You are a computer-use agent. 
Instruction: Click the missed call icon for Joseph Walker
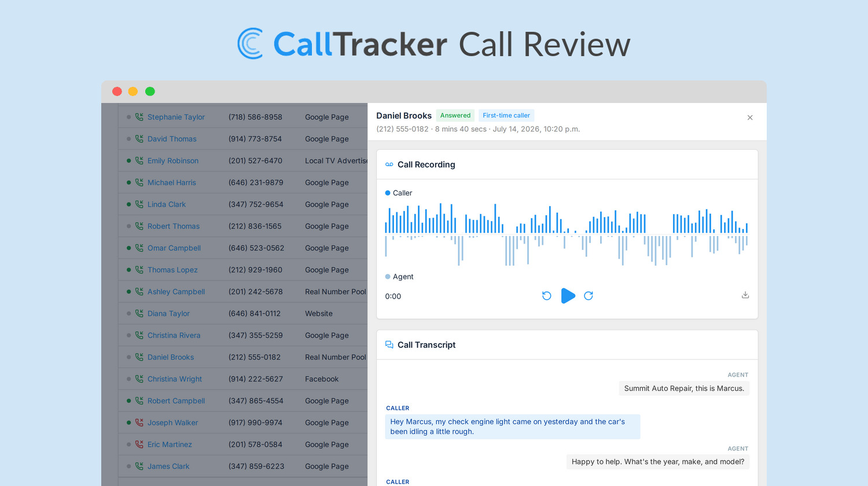[x=139, y=422]
